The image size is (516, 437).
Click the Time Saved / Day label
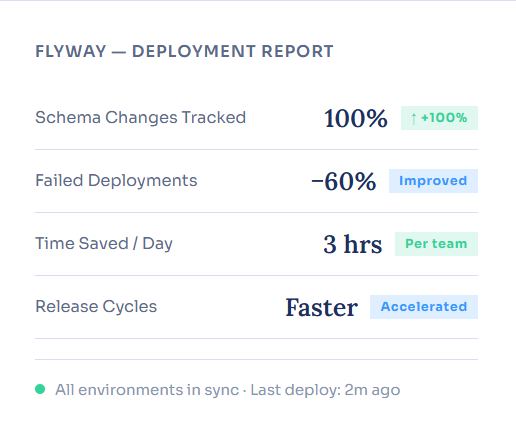click(104, 244)
